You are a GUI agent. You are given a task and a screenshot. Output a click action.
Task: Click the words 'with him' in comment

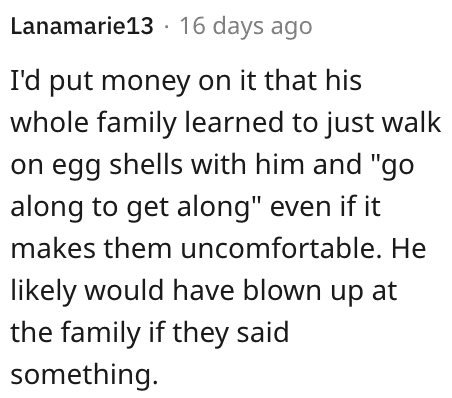247,164
